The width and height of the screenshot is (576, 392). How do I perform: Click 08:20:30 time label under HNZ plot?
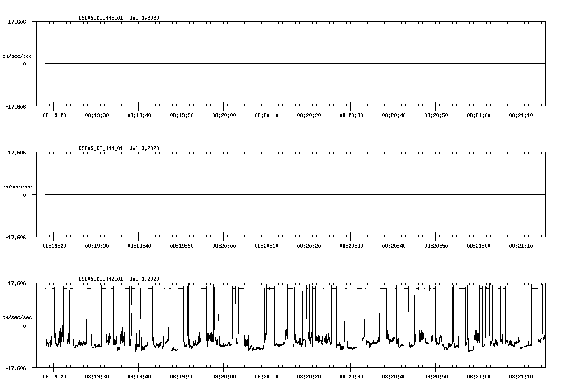[x=351, y=376]
